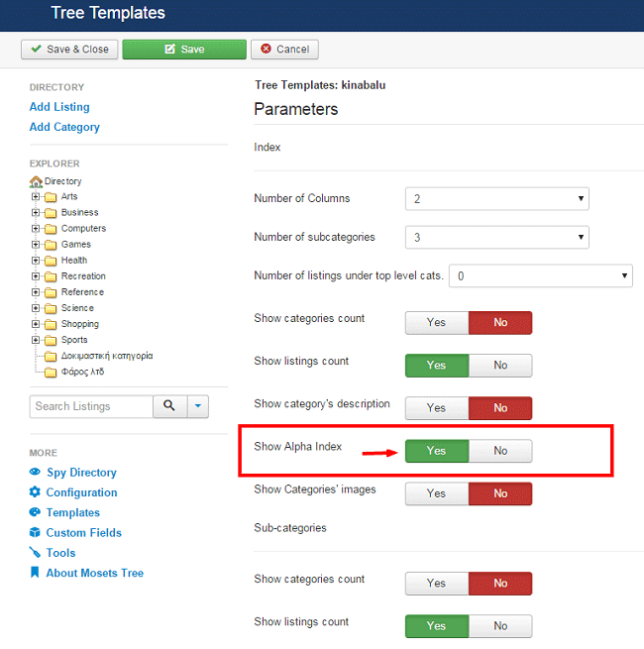
Task: Expand the Reference tree node
Action: click(36, 292)
